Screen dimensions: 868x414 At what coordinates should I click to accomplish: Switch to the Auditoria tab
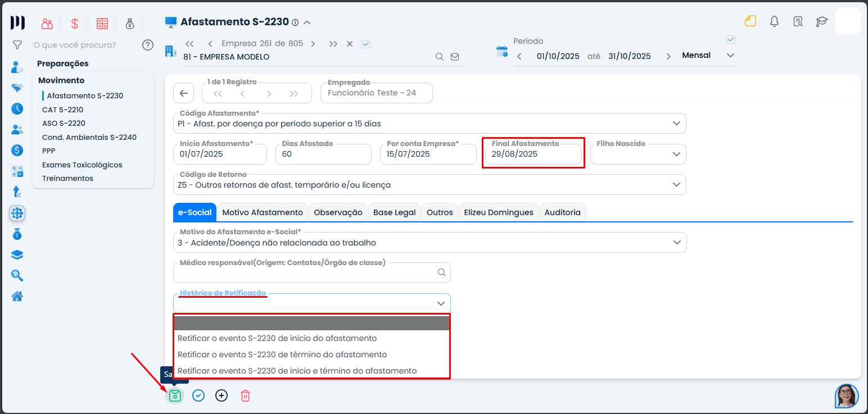coord(562,212)
